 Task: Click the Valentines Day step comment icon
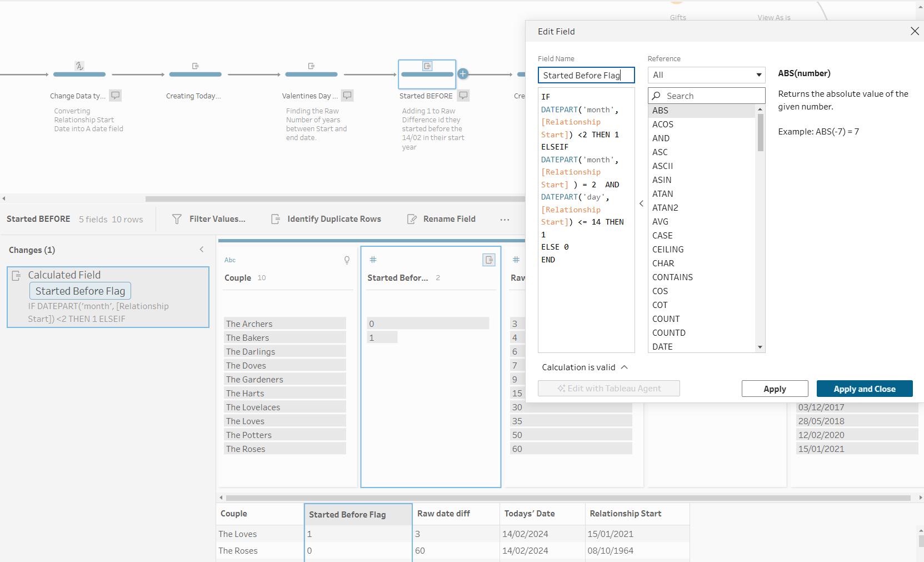(x=347, y=95)
